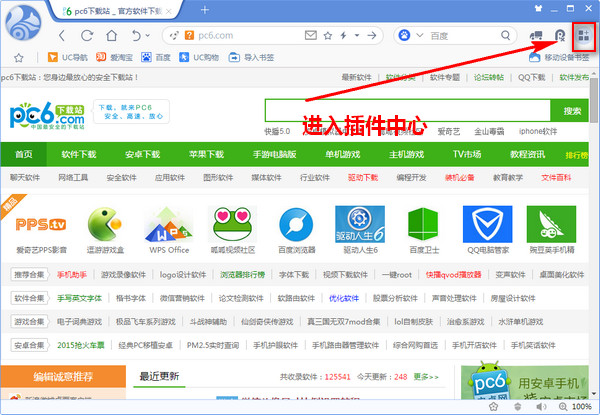Click the pc6 site search field
Image resolution: width=600 pixels, height=415 pixels.
(408, 111)
